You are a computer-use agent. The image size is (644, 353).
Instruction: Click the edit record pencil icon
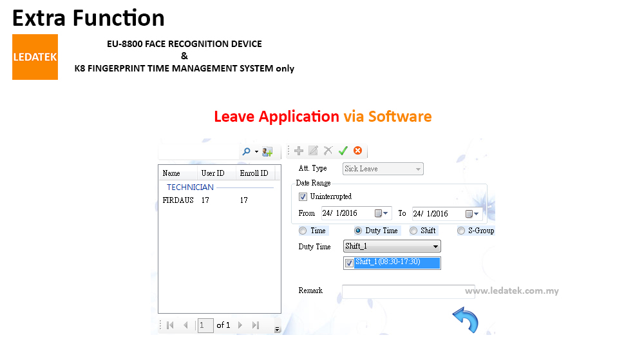click(314, 151)
